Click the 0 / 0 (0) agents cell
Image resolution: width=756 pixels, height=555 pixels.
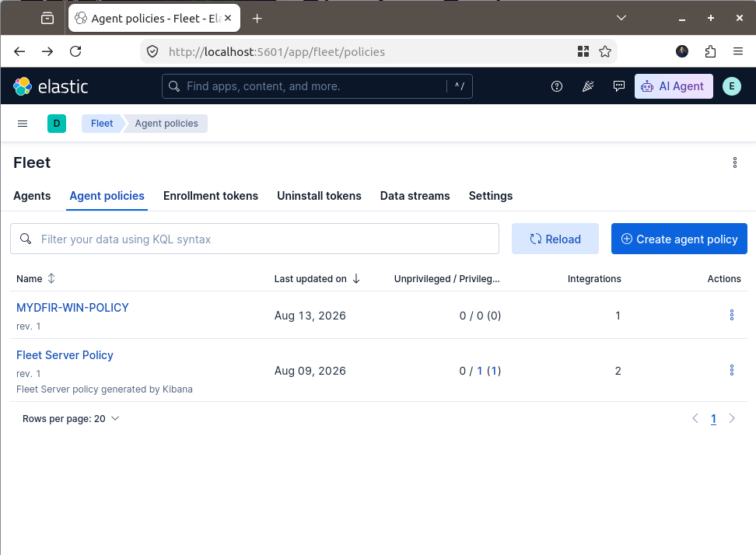pos(480,316)
